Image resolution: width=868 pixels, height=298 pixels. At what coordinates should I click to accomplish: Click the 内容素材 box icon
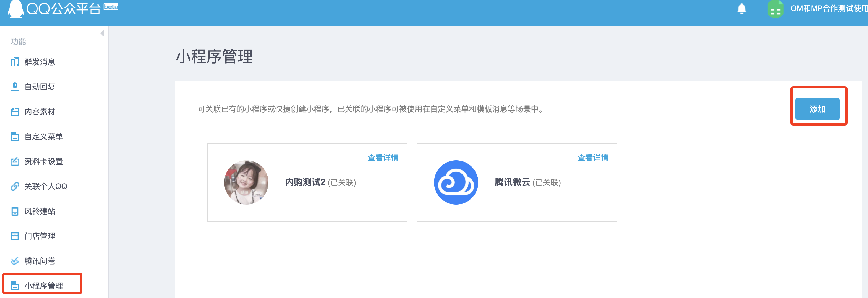coord(15,112)
